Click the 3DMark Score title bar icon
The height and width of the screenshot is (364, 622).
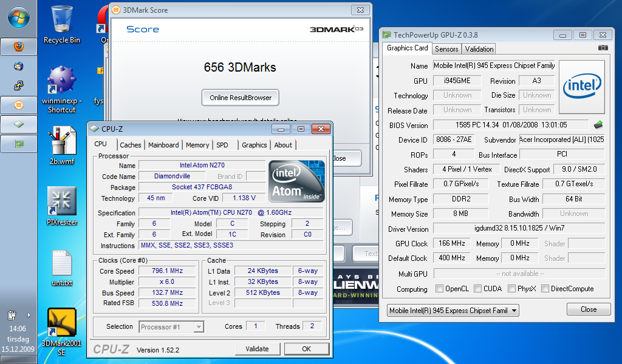click(x=116, y=10)
